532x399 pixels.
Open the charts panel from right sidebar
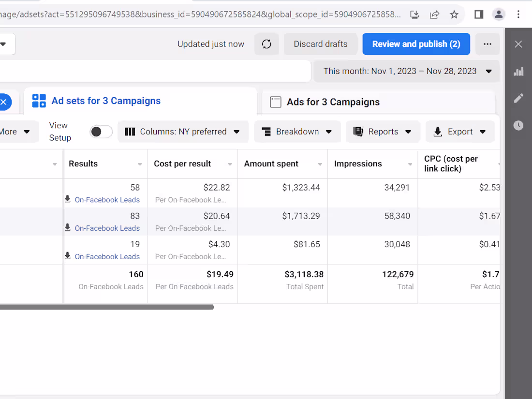(518, 71)
